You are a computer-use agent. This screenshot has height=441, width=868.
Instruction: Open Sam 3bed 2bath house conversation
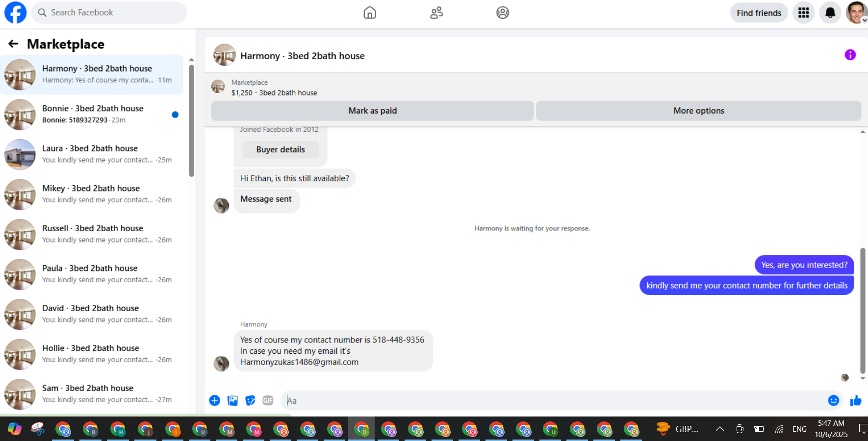point(91,394)
